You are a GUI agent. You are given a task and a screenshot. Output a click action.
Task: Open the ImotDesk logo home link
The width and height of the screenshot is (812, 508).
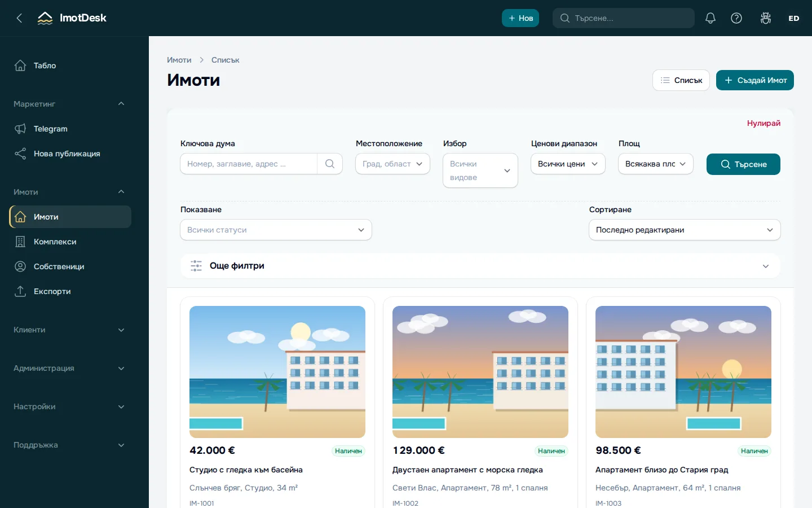click(72, 18)
